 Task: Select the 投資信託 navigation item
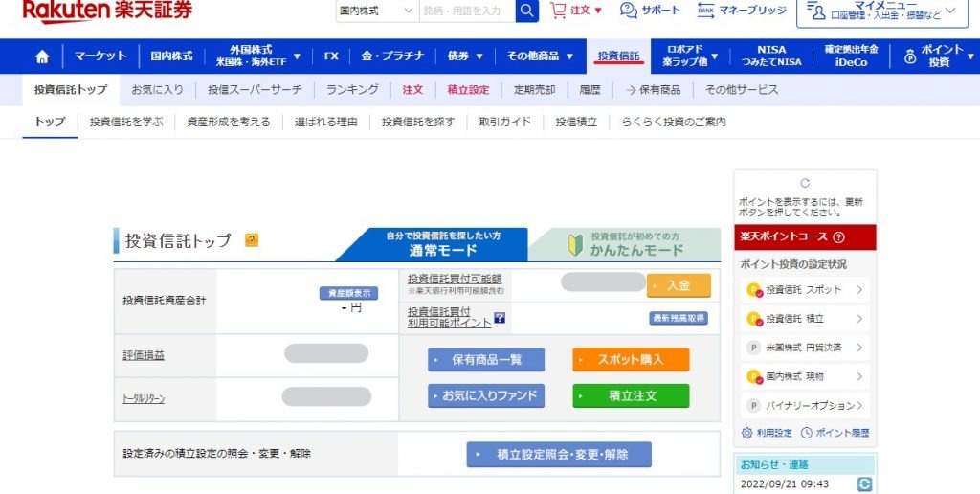click(619, 56)
